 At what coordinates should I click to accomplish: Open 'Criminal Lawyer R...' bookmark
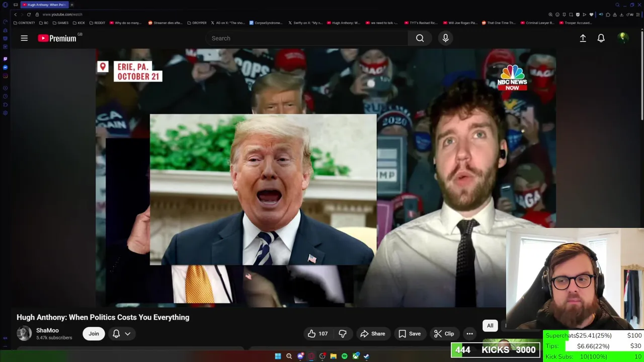[538, 23]
